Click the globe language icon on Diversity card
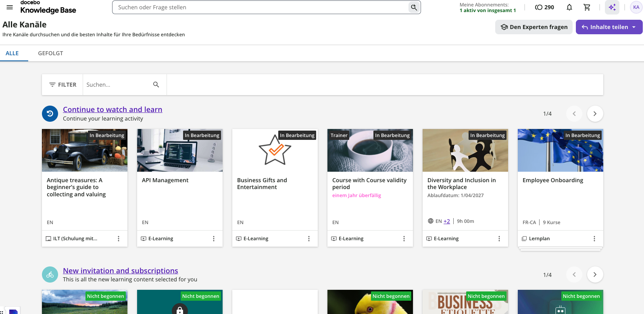The height and width of the screenshot is (314, 644). [431, 221]
